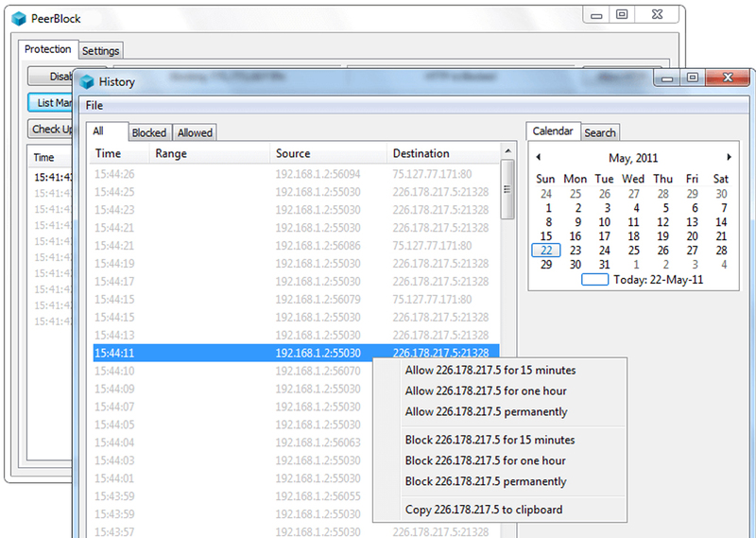Click the History window cube icon
The width and height of the screenshot is (756, 538).
[87, 81]
